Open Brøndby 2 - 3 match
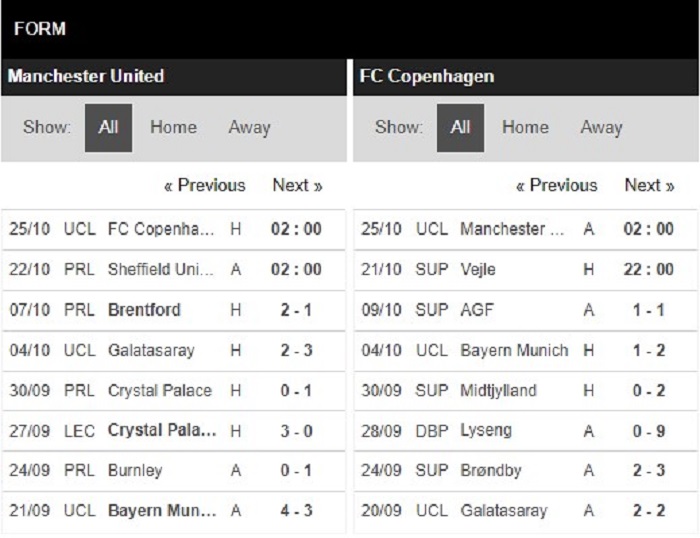The image size is (700, 538). click(x=490, y=470)
